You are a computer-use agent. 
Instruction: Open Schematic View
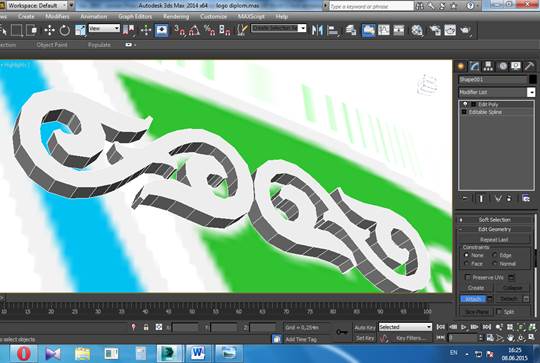(399, 30)
